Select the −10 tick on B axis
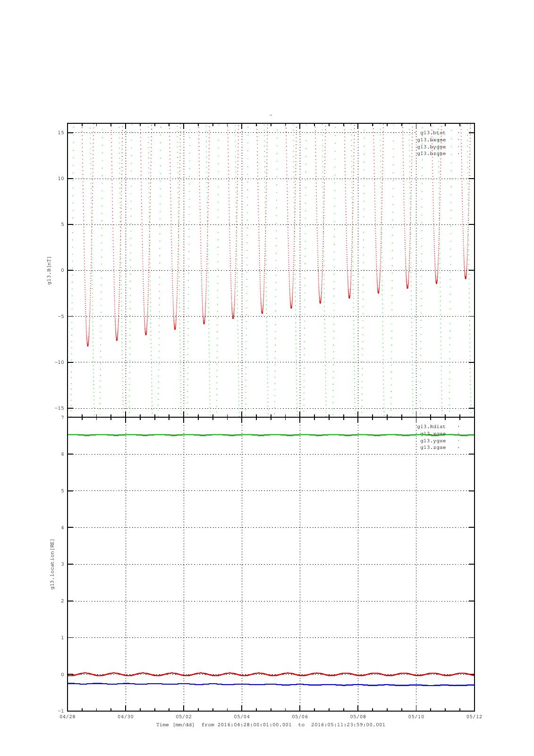This screenshot has height=756, width=534. [59, 362]
